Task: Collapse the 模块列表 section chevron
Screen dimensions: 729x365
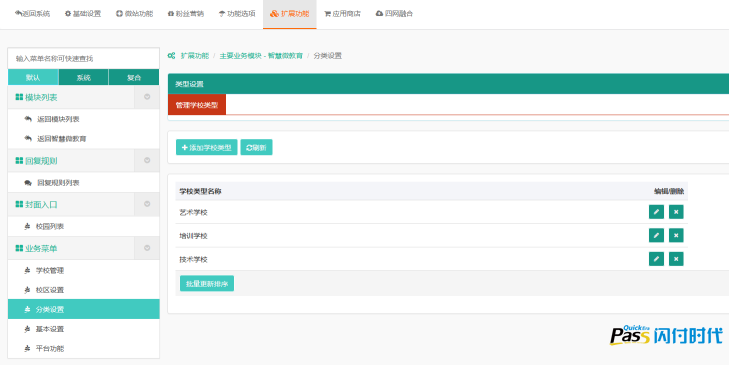Action: 147,97
